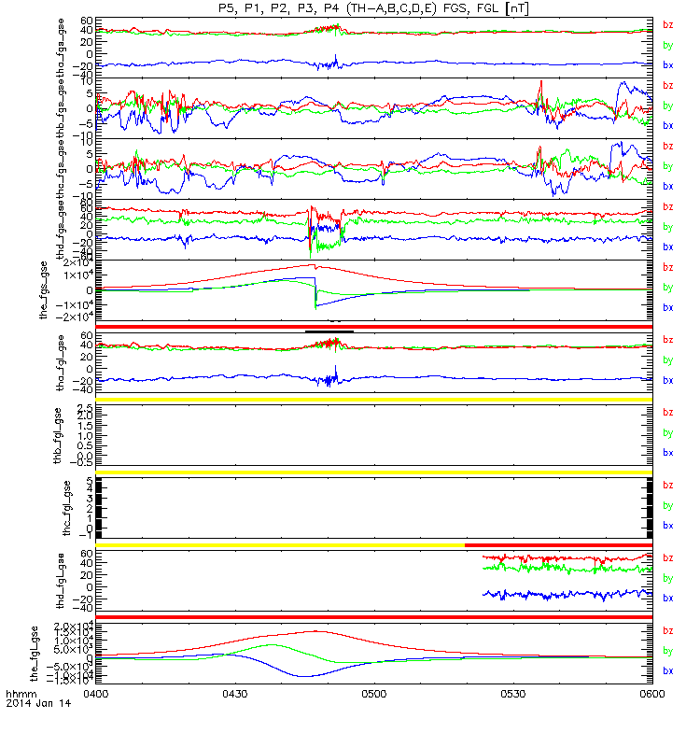Image resolution: width=700 pixels, height=747 pixels.
Task: Click the 0600 time axis label
Action: [651, 694]
